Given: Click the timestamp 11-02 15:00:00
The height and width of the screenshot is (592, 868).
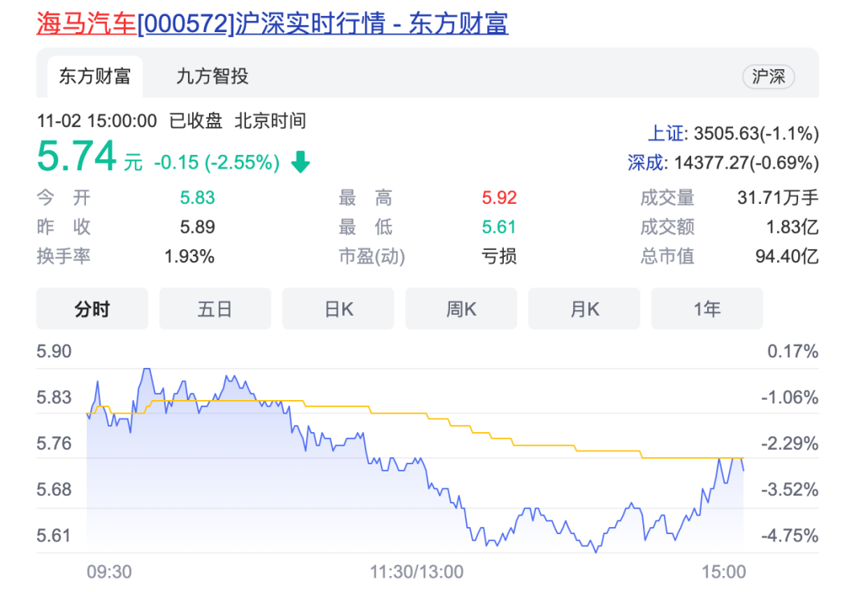Looking at the screenshot, I should point(97,120).
